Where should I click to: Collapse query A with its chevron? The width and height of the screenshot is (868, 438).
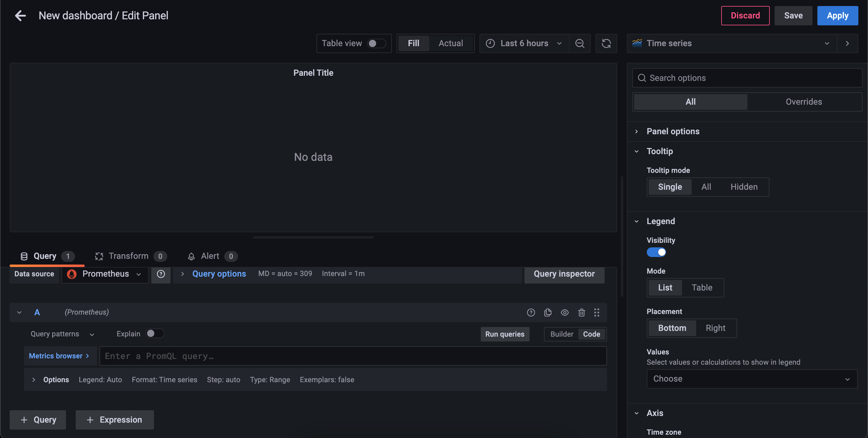[19, 312]
